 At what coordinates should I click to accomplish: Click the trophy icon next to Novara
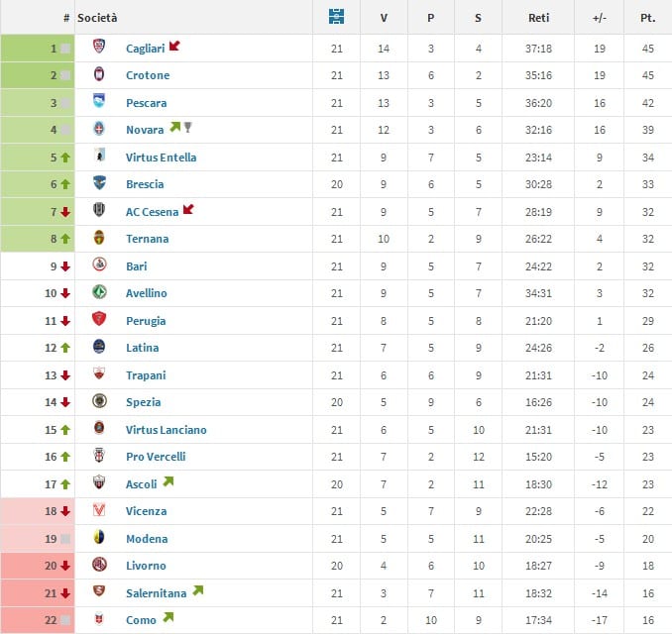pos(187,127)
